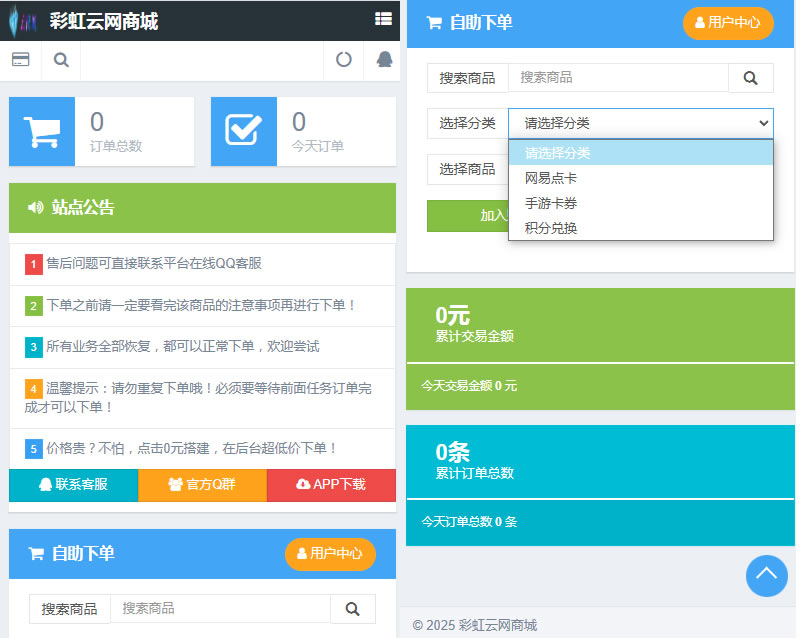Click the circular refresh icon
This screenshot has width=800, height=638.
click(343, 60)
